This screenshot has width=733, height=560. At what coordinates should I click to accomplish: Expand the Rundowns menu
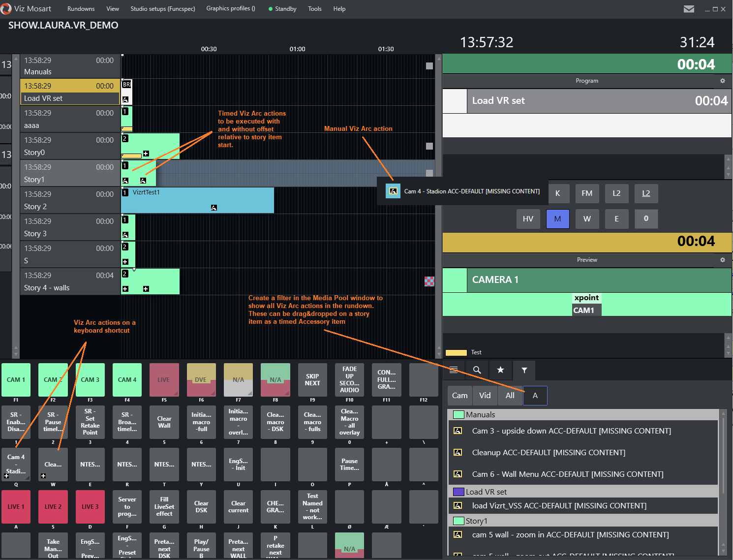[x=81, y=9]
